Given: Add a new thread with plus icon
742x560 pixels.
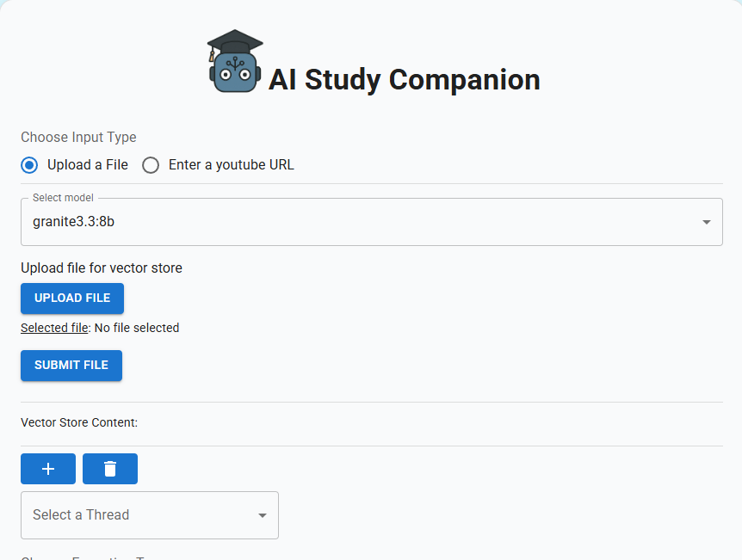Looking at the screenshot, I should (48, 469).
